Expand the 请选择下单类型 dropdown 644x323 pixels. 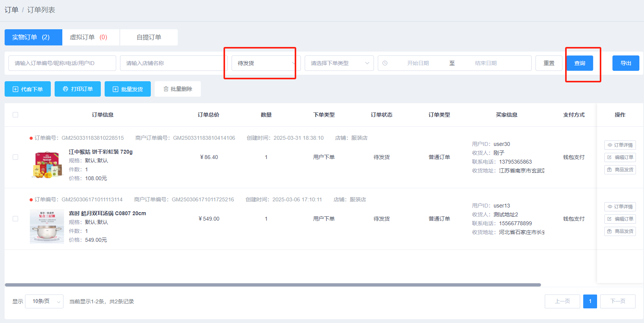click(339, 63)
